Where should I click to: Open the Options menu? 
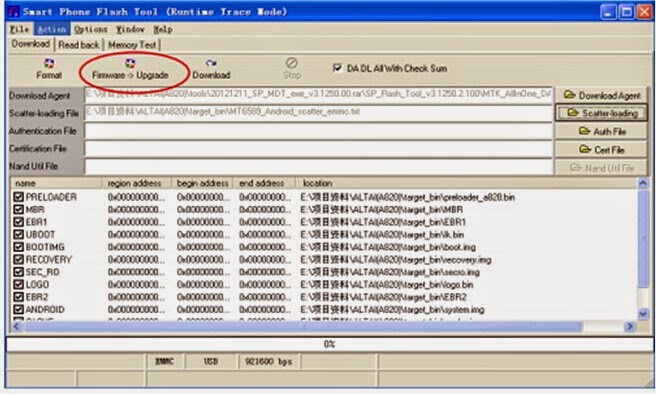[x=91, y=29]
